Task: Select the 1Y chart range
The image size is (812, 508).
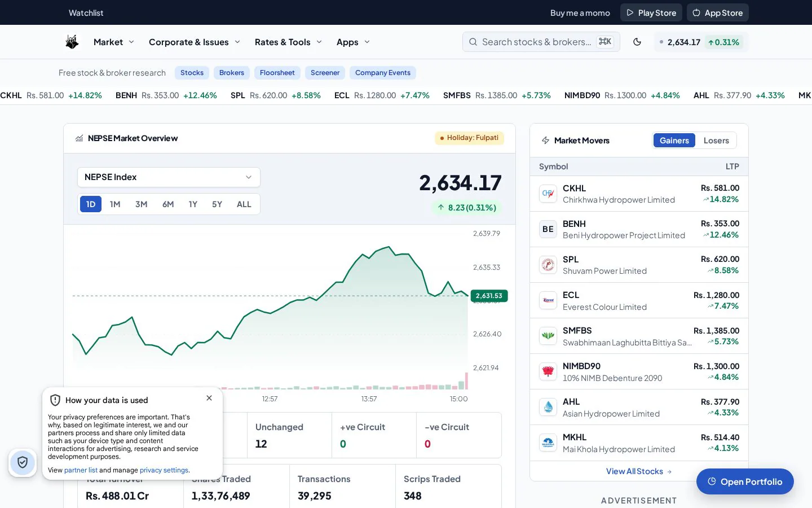Action: point(193,204)
